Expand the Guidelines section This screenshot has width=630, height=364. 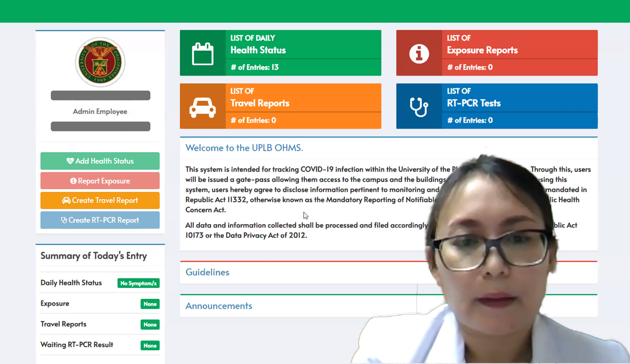coord(207,272)
